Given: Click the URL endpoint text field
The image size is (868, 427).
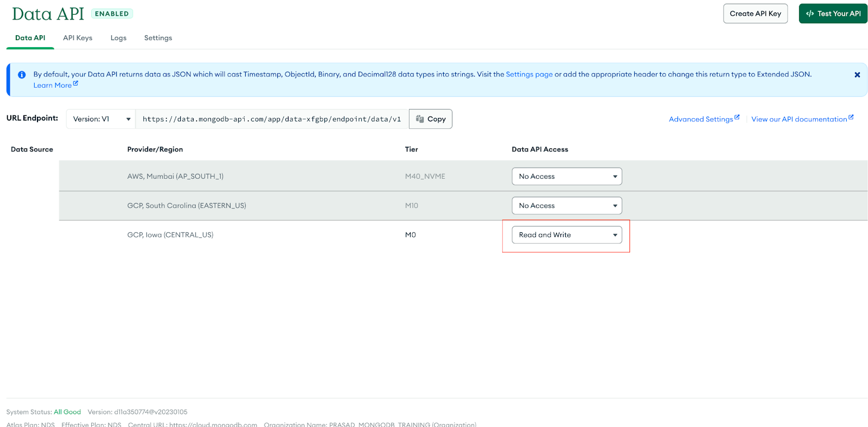Looking at the screenshot, I should (x=272, y=119).
